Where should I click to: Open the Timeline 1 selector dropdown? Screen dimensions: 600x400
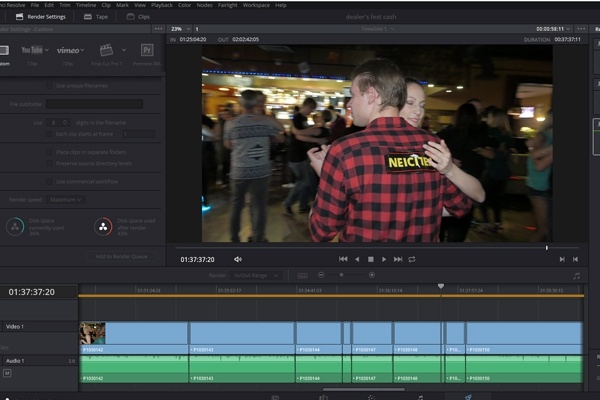tap(378, 29)
